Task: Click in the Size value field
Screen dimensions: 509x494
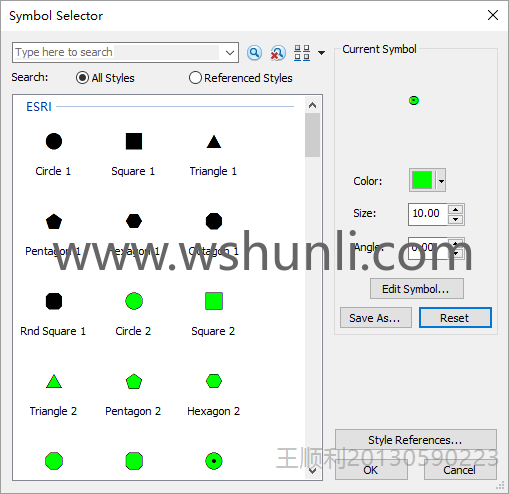Action: click(x=428, y=214)
